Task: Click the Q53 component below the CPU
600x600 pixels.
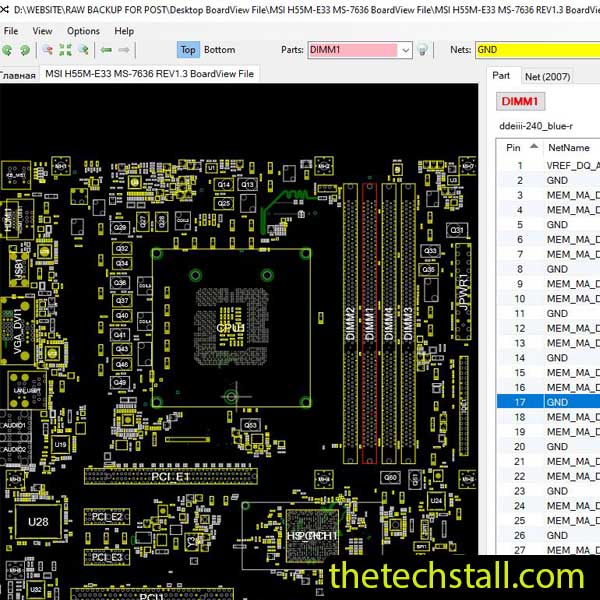Action: pyautogui.click(x=251, y=425)
